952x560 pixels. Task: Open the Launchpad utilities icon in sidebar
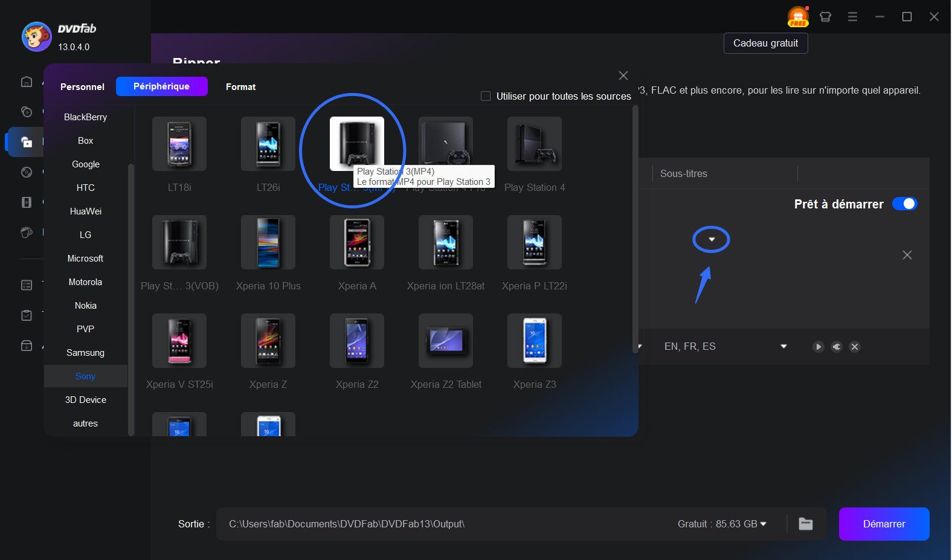[27, 233]
